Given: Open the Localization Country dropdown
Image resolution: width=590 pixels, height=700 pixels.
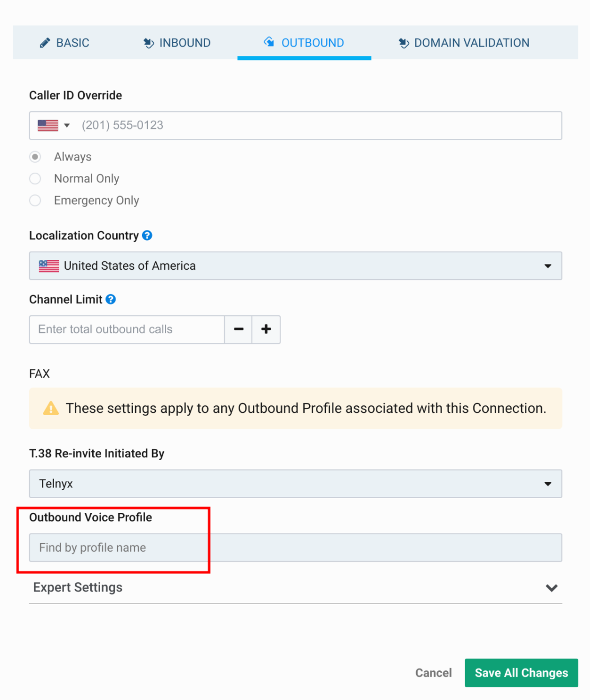Looking at the screenshot, I should click(x=548, y=265).
